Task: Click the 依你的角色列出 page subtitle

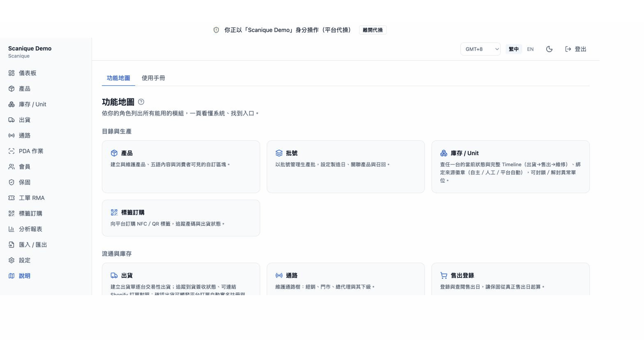Action: tap(181, 113)
